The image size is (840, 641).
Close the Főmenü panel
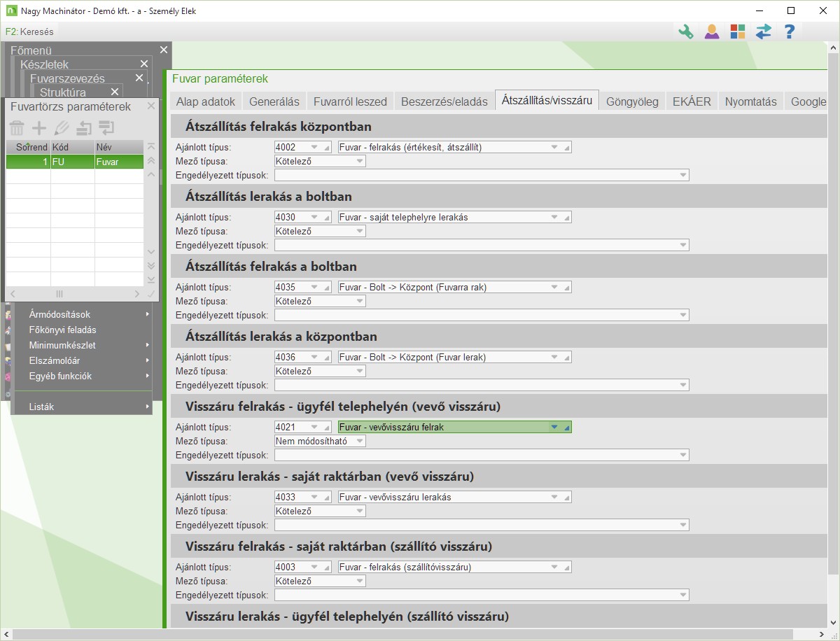[164, 50]
